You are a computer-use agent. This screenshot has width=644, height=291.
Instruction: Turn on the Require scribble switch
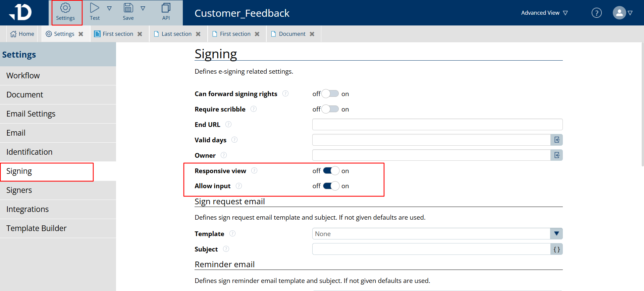[330, 109]
